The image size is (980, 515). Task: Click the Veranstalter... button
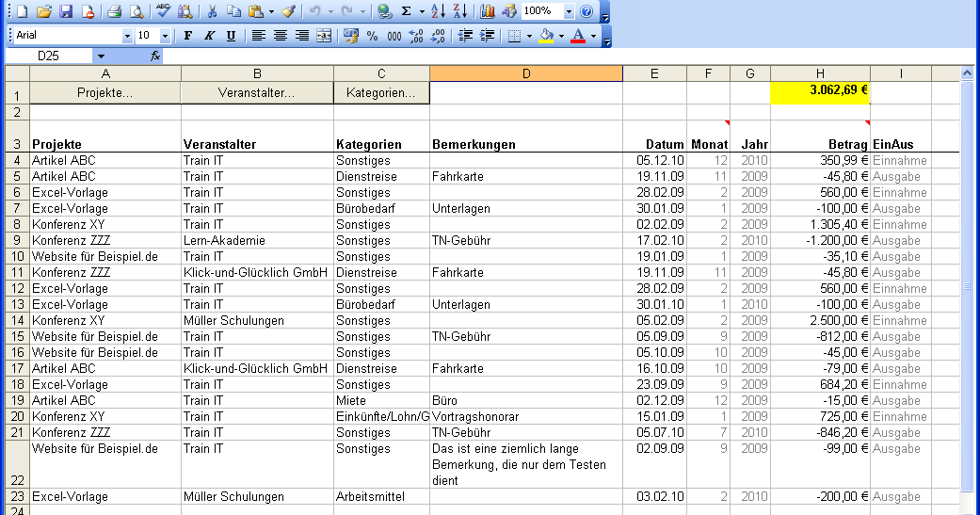point(256,92)
